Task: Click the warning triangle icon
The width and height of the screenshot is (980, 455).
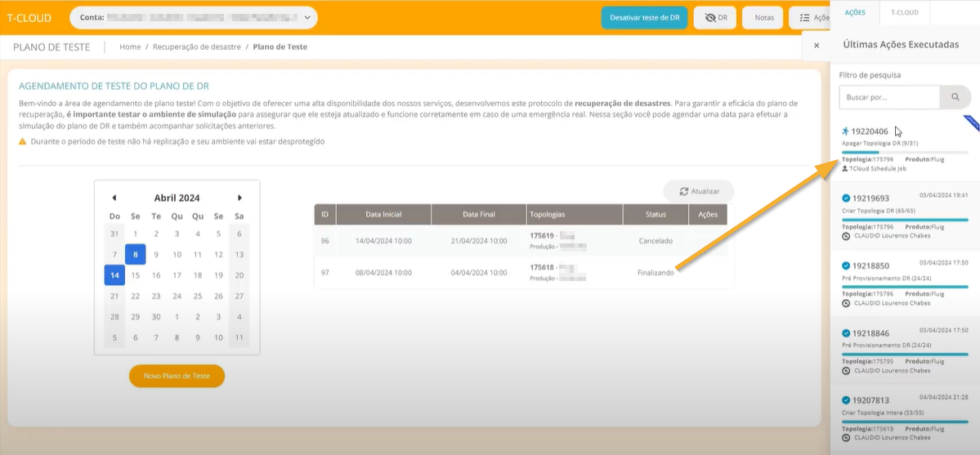Action: pos(23,142)
